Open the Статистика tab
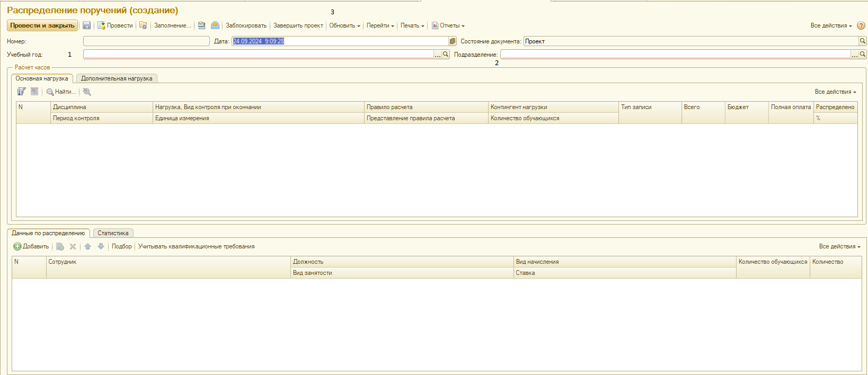 [113, 233]
